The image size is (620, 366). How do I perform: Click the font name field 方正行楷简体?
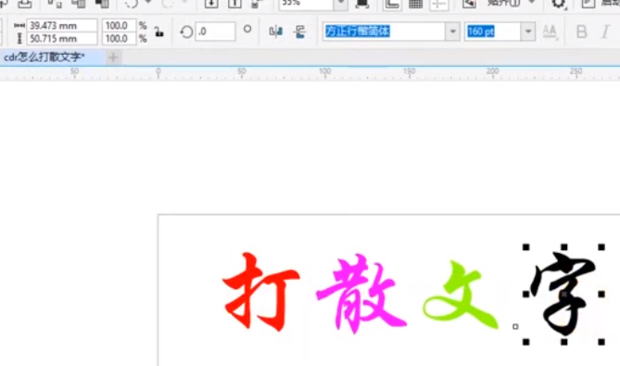(384, 31)
